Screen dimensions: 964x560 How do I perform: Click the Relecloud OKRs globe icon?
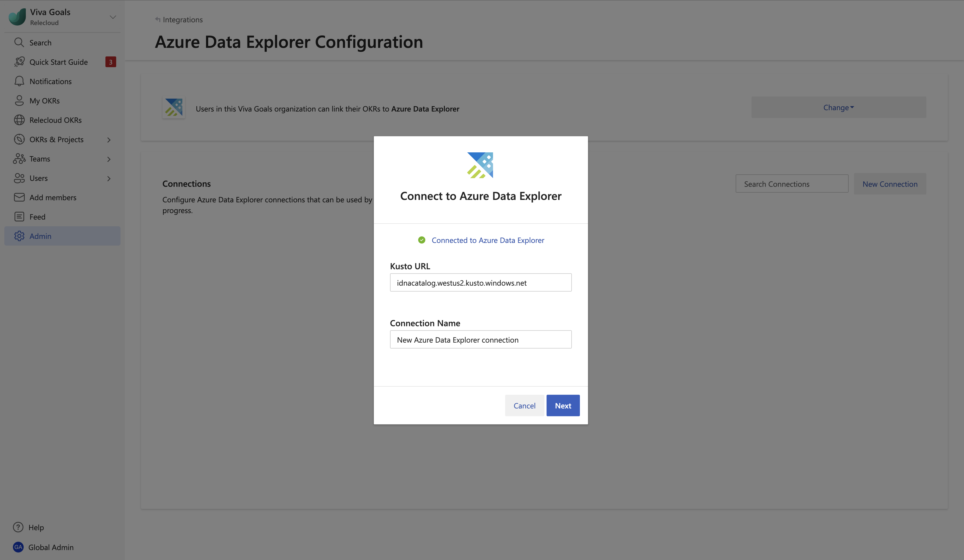click(19, 120)
